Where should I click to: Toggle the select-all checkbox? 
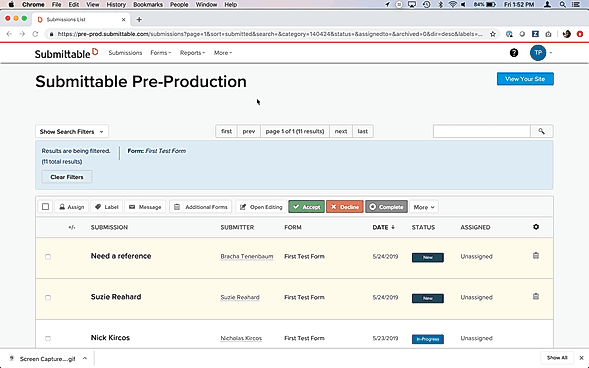click(45, 207)
